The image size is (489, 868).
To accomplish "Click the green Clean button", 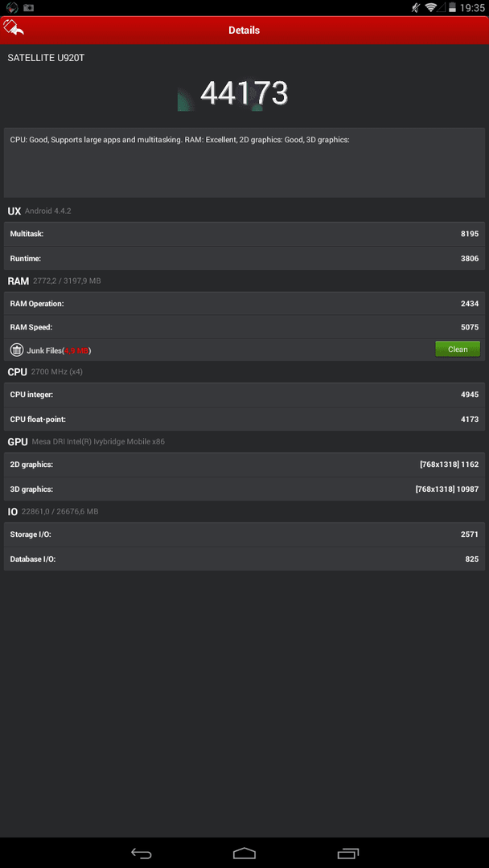I will [x=458, y=350].
